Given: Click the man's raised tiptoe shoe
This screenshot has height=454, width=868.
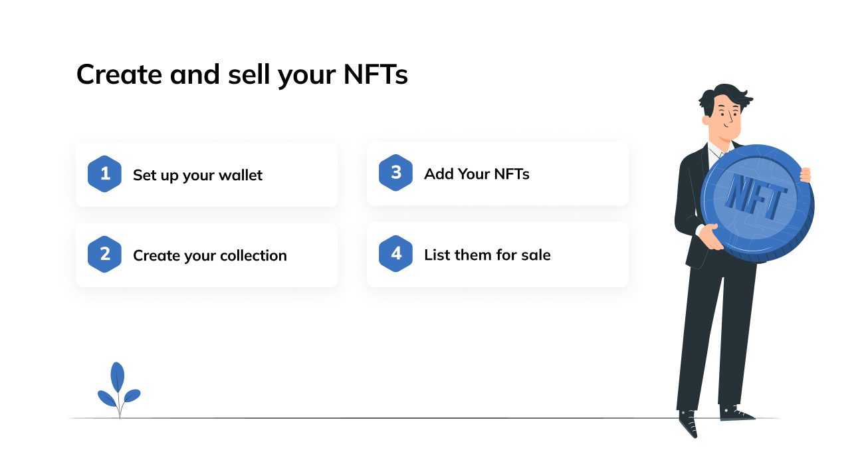Looking at the screenshot, I should pos(688,423).
